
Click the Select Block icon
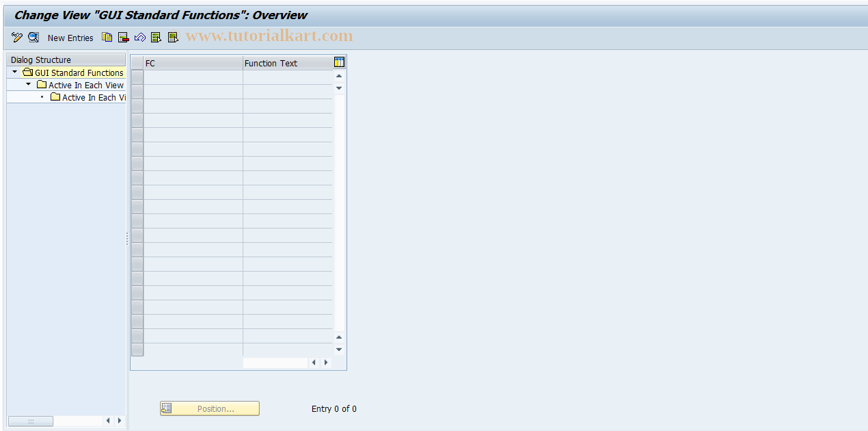coord(173,38)
